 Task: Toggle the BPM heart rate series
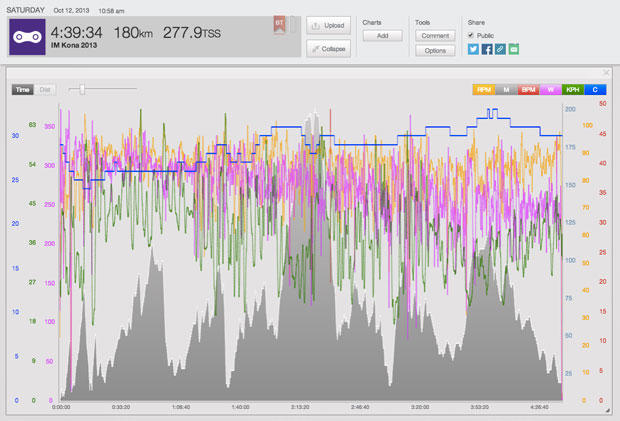[528, 90]
